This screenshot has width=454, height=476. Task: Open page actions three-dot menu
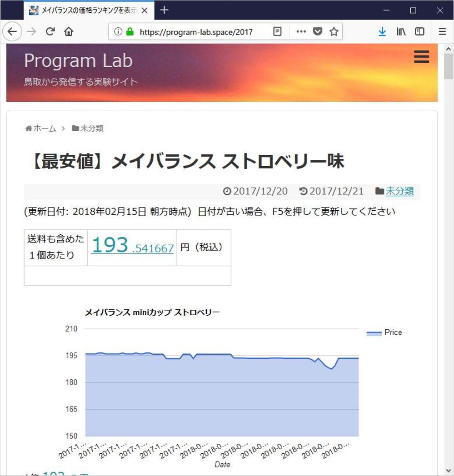[301, 31]
